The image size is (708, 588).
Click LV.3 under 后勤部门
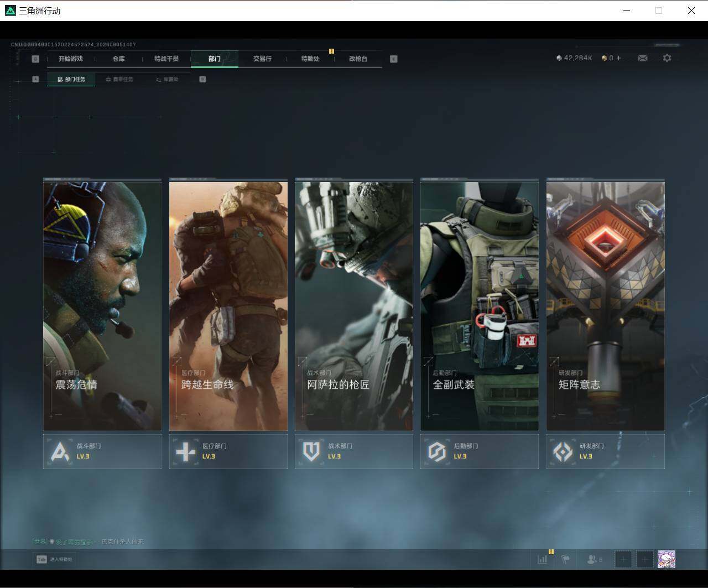(460, 456)
